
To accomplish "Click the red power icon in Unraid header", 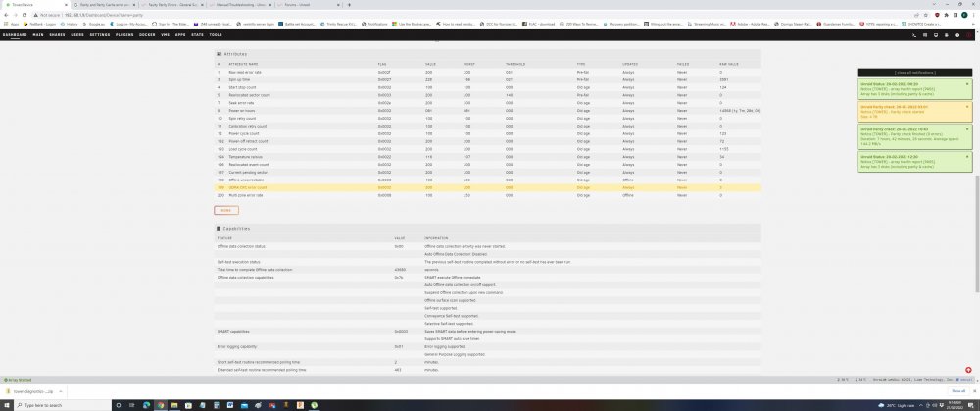I will pos(969,35).
